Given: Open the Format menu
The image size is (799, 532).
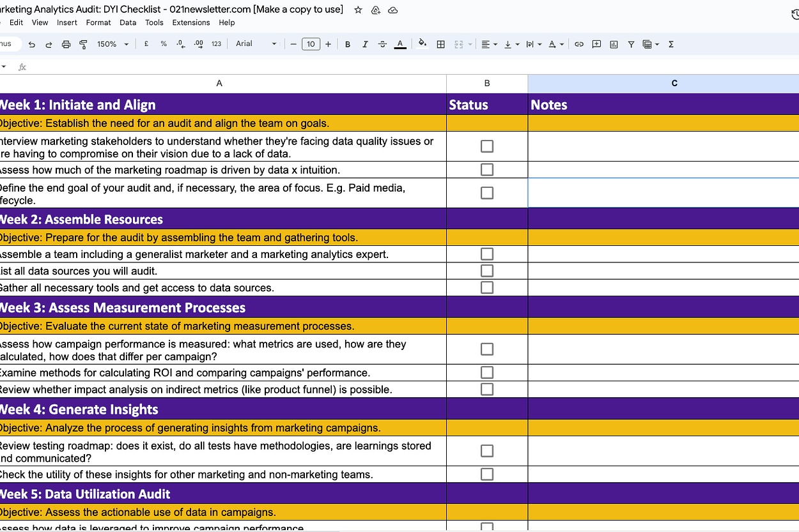Looking at the screenshot, I should pos(98,22).
